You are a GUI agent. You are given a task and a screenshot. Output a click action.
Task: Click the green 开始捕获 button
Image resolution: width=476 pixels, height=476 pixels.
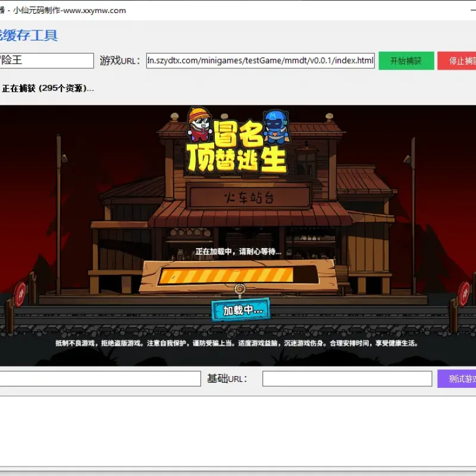[x=406, y=61]
